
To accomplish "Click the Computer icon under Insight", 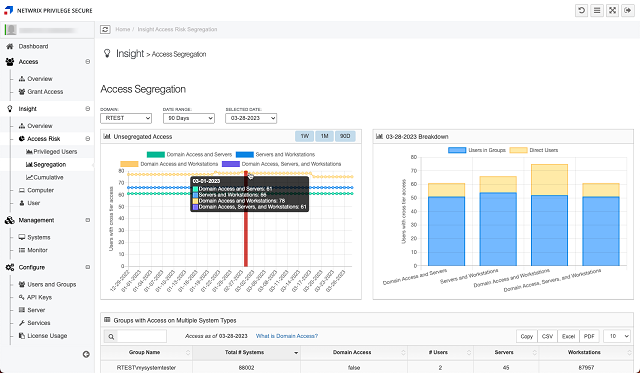I will point(22,190).
